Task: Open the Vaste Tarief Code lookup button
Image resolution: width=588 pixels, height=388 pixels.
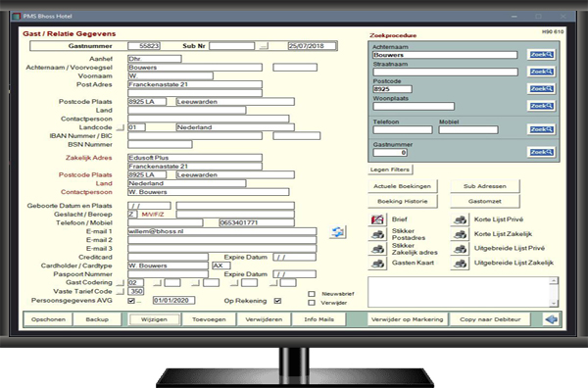Action: pos(120,291)
